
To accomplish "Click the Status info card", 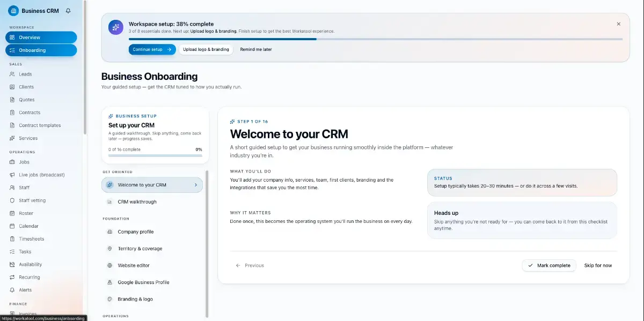I will point(522,183).
